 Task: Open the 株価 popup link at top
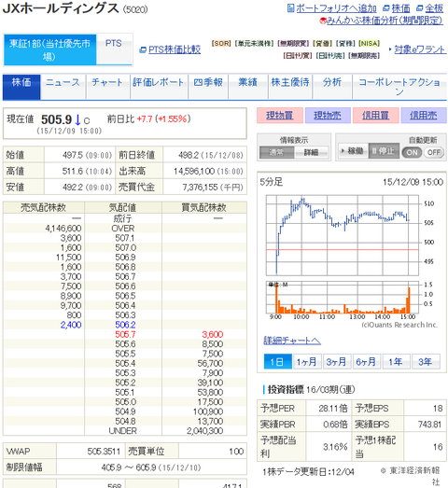(x=400, y=8)
